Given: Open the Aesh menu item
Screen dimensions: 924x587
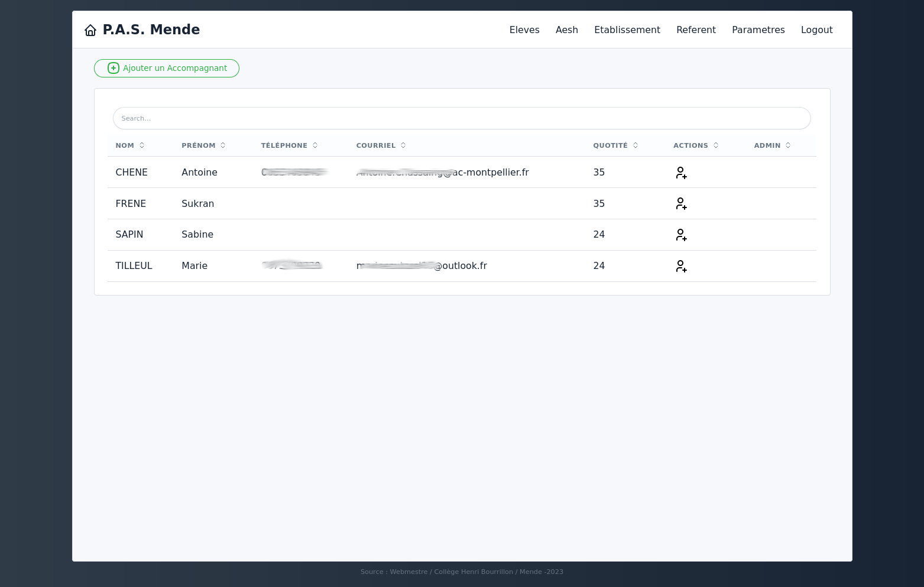Looking at the screenshot, I should tap(567, 30).
